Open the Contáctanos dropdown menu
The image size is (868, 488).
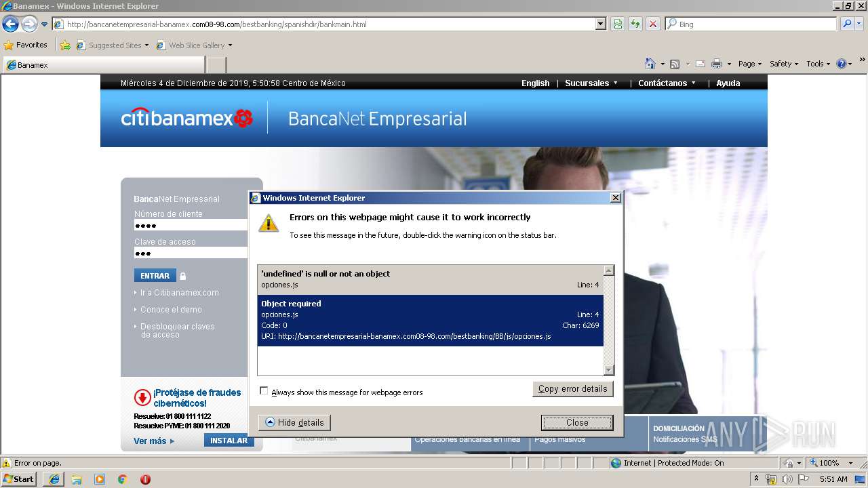[x=667, y=83]
